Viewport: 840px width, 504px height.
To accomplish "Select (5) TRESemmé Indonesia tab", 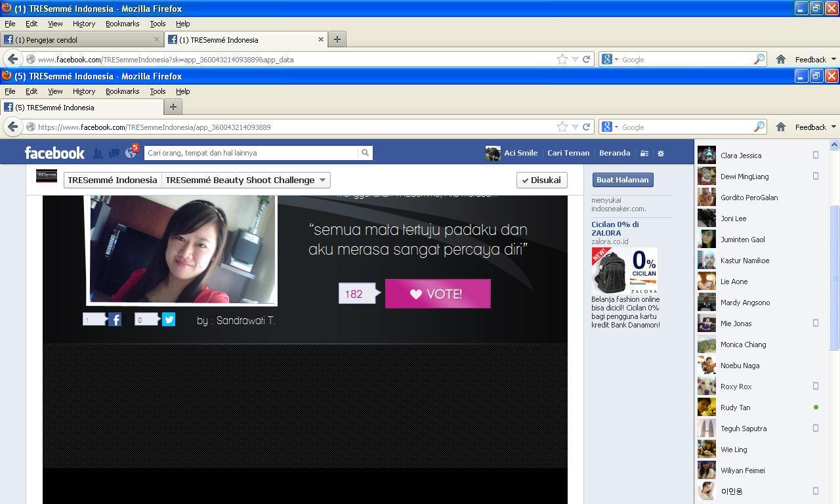I will coord(82,107).
